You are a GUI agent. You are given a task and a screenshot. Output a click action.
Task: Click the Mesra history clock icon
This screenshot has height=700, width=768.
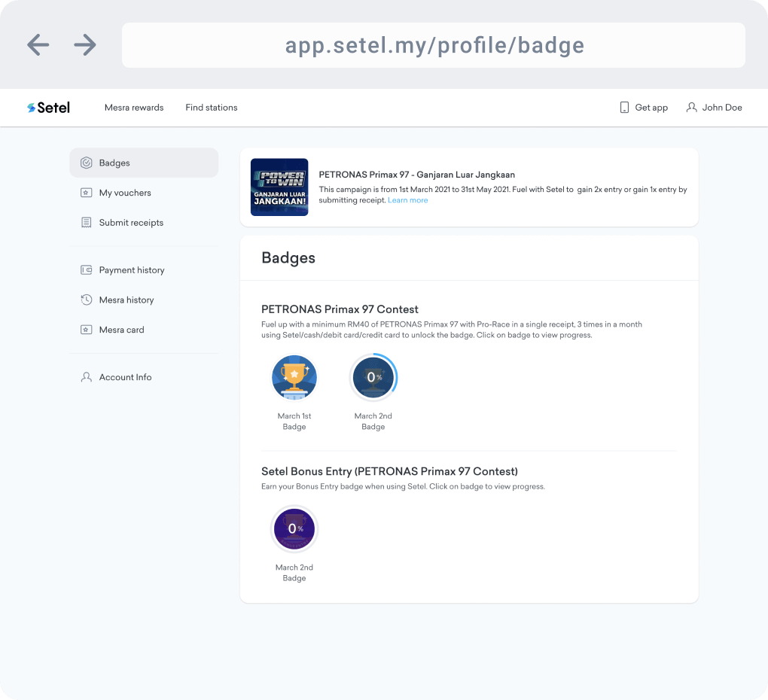click(x=86, y=300)
